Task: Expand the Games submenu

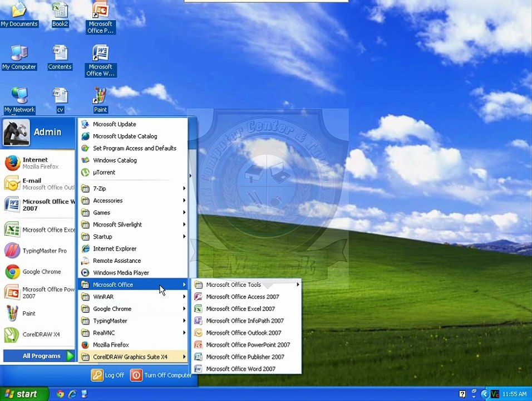Action: coord(133,213)
